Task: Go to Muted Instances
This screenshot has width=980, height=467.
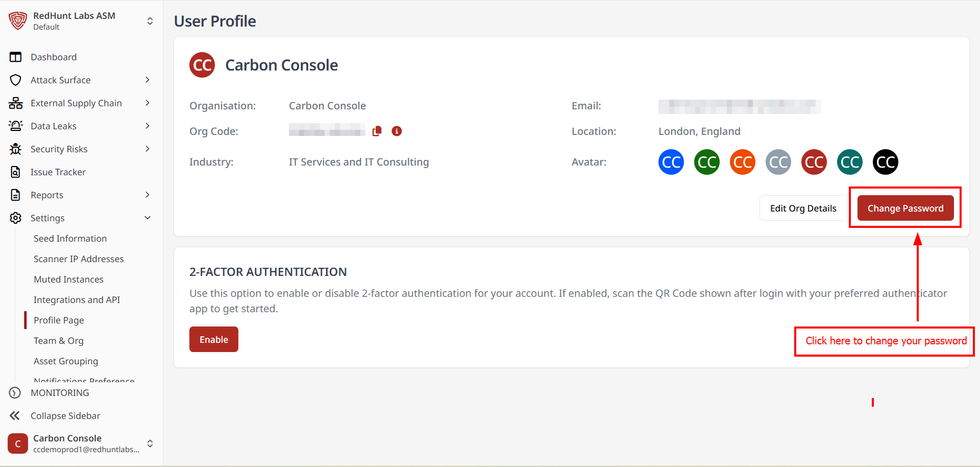Action: pos(68,279)
